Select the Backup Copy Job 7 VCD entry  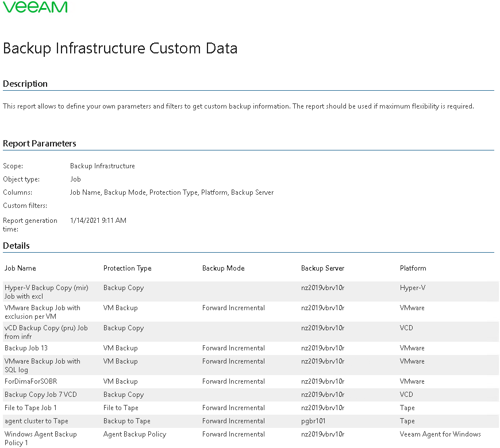click(40, 395)
